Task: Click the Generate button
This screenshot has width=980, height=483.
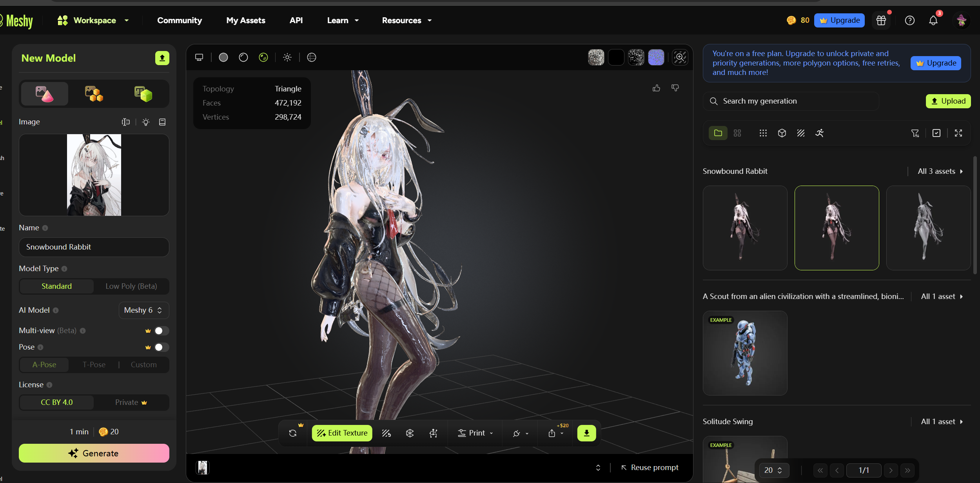Action: point(94,453)
